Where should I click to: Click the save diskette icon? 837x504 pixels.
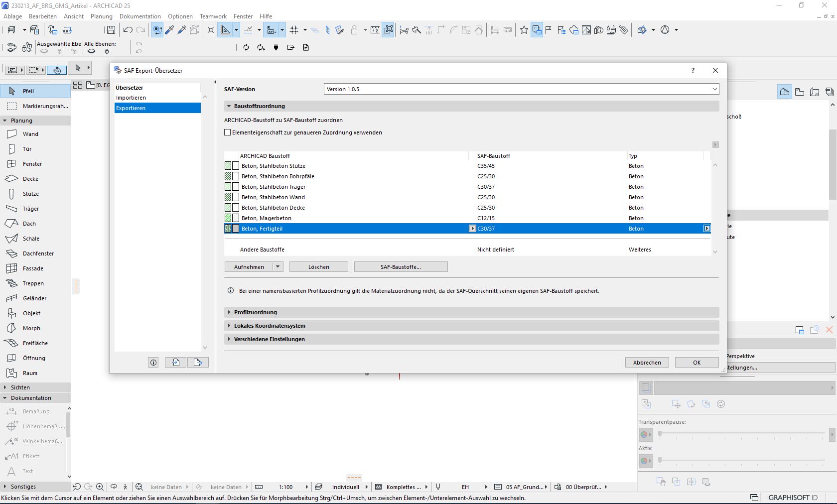tap(111, 30)
